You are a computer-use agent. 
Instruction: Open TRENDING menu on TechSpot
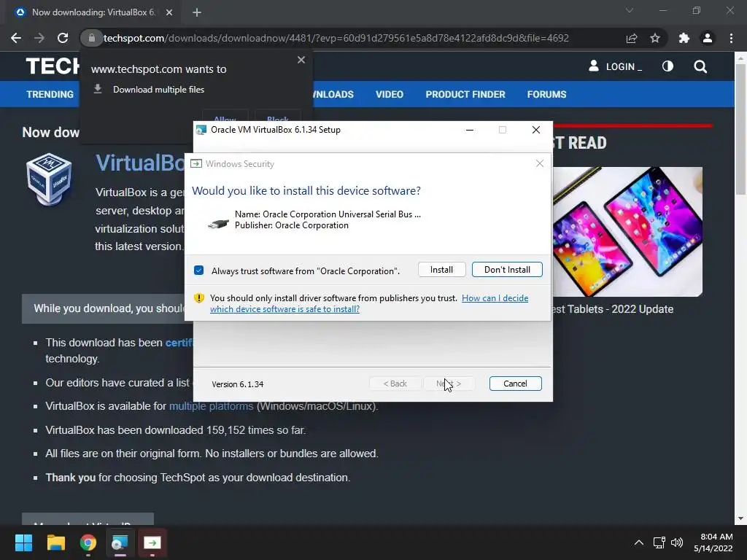(50, 94)
